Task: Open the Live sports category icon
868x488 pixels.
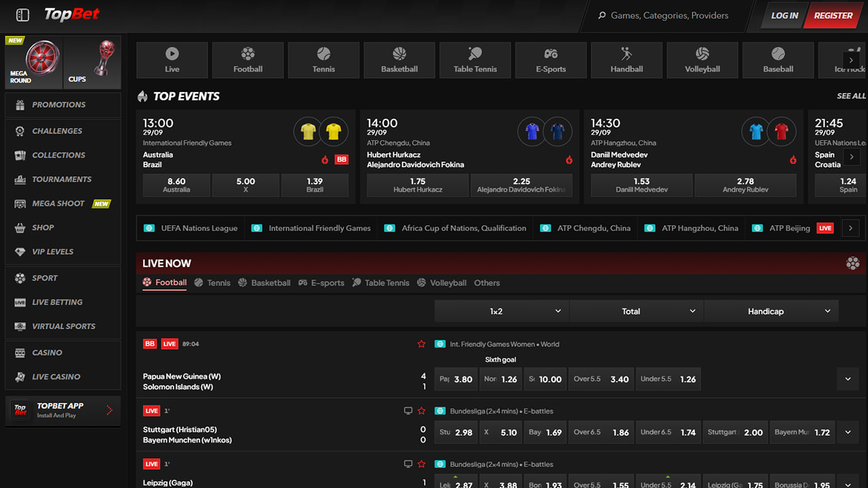Action: click(x=172, y=60)
